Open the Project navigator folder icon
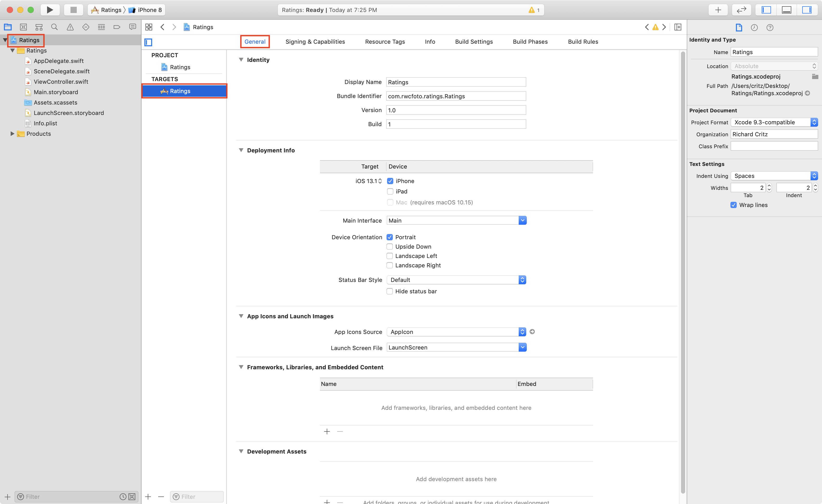Image resolution: width=822 pixels, height=504 pixels. pyautogui.click(x=8, y=27)
